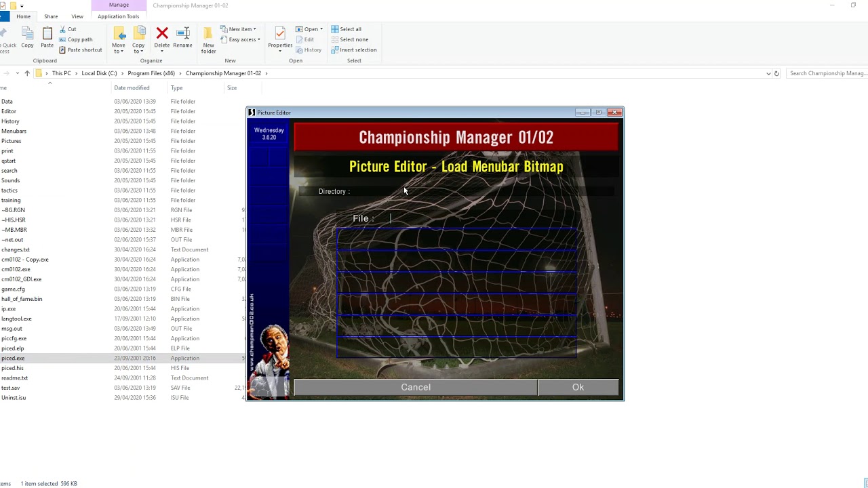The height and width of the screenshot is (488, 868).
Task: Select the training folder
Action: (x=11, y=200)
